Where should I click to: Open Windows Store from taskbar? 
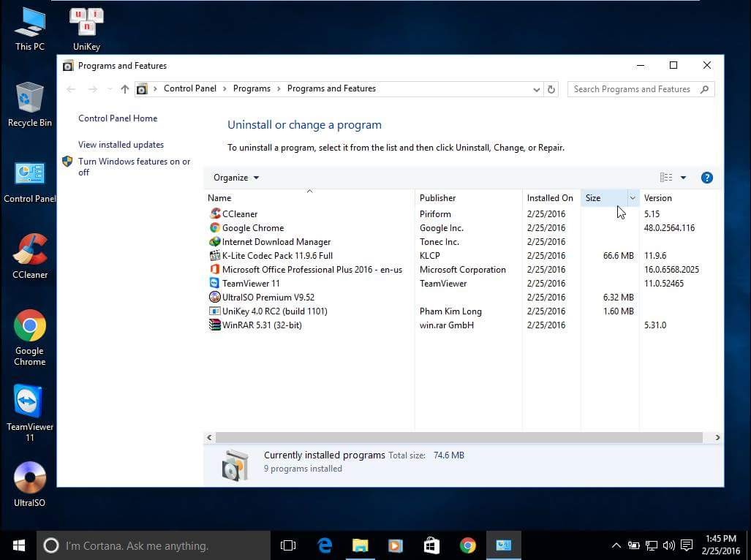tap(431, 545)
